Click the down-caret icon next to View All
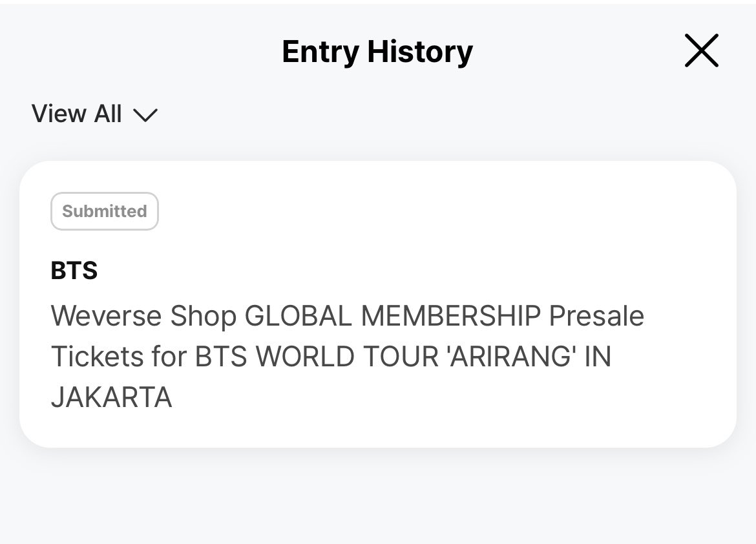 point(145,115)
